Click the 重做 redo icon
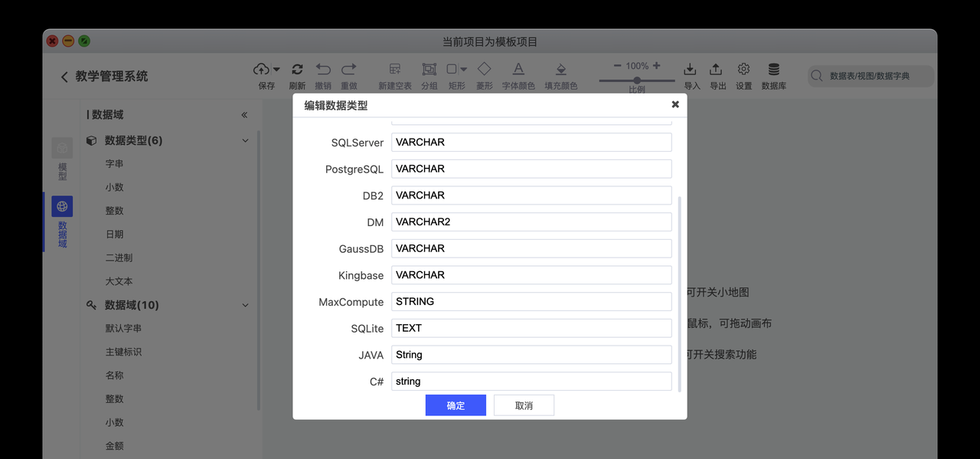 tap(349, 68)
